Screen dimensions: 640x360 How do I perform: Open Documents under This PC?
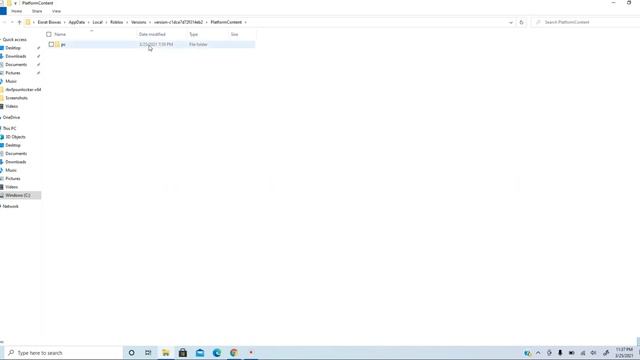pos(16,154)
